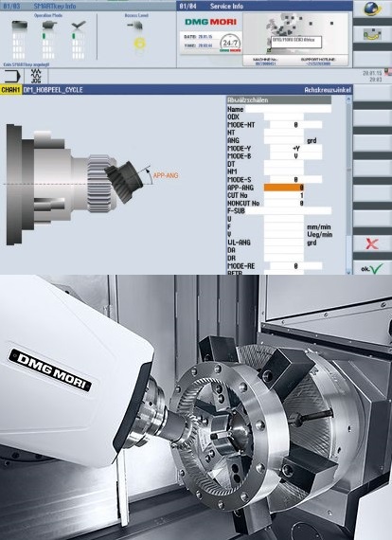Select the Access Level key icon
Screen dimensions: 392x540
(135, 26)
